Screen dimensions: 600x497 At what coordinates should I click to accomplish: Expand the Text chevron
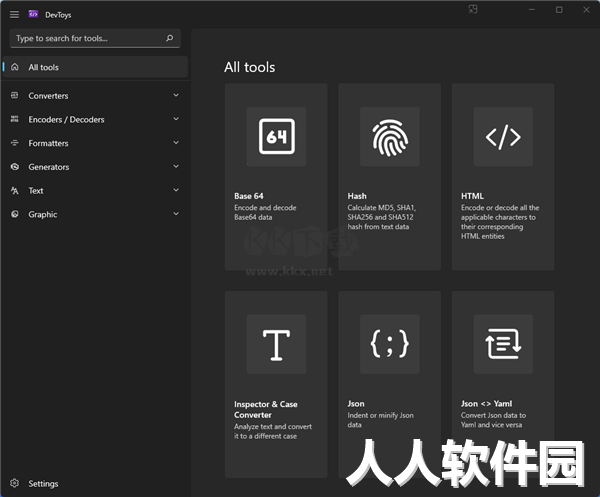click(176, 190)
